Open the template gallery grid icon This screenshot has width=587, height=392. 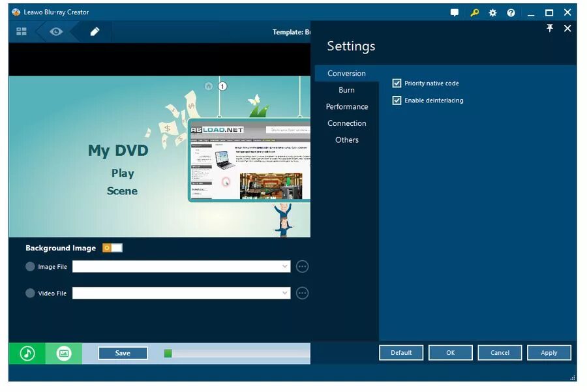click(21, 31)
